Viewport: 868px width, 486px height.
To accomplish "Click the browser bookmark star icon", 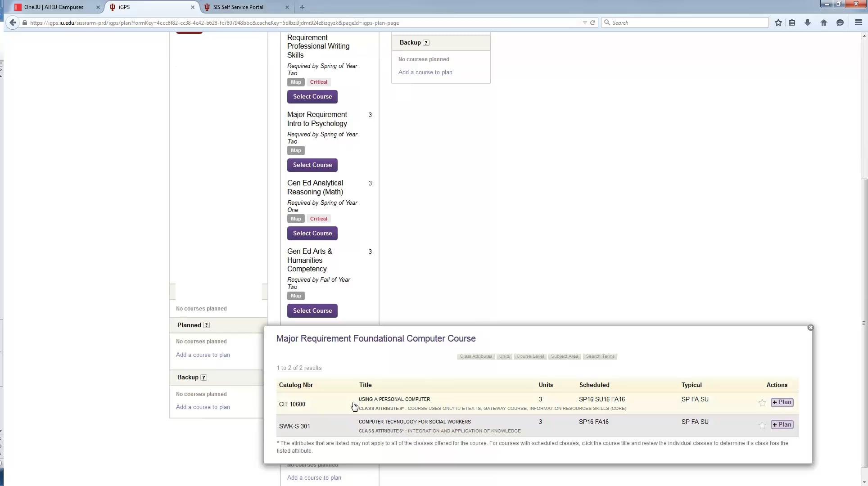I will [x=778, y=22].
